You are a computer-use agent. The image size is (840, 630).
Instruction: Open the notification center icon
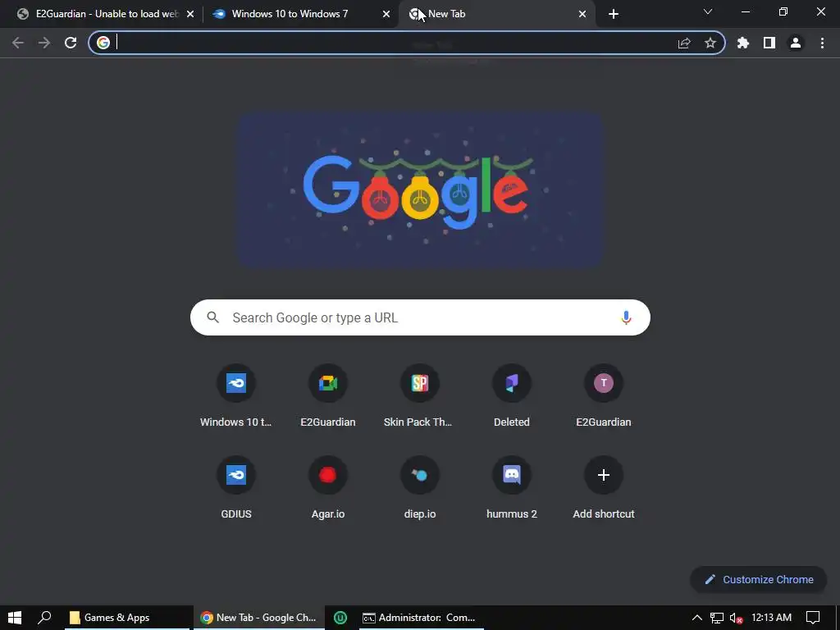tap(813, 618)
